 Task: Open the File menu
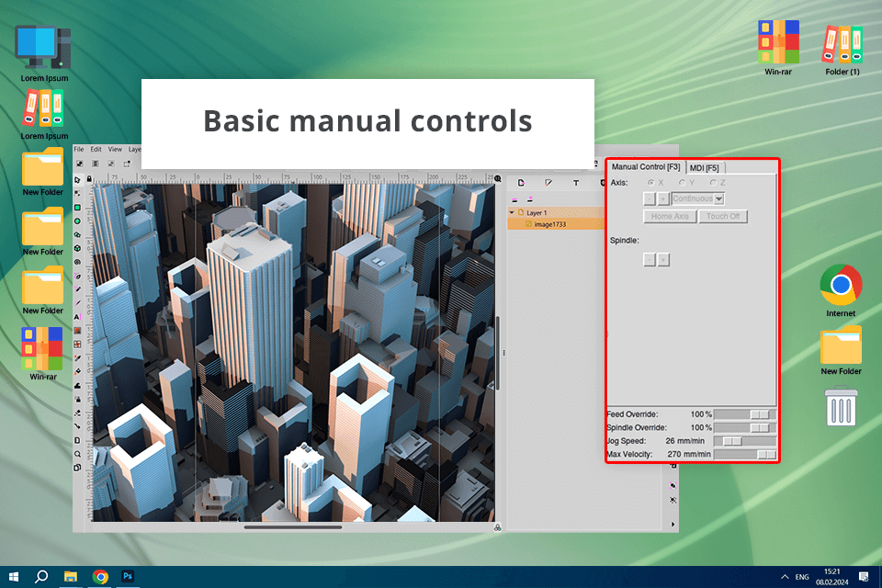point(79,149)
